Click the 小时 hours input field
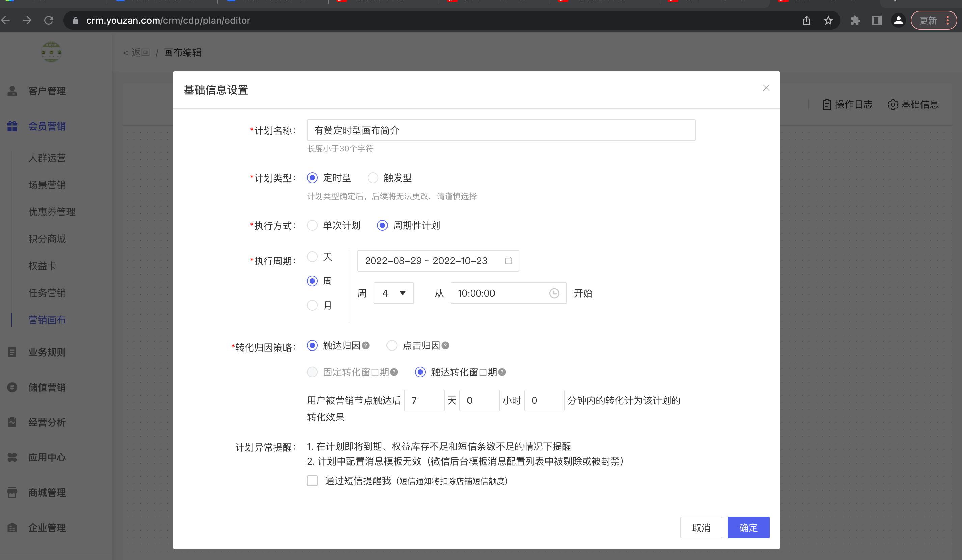962x560 pixels. pyautogui.click(x=479, y=400)
